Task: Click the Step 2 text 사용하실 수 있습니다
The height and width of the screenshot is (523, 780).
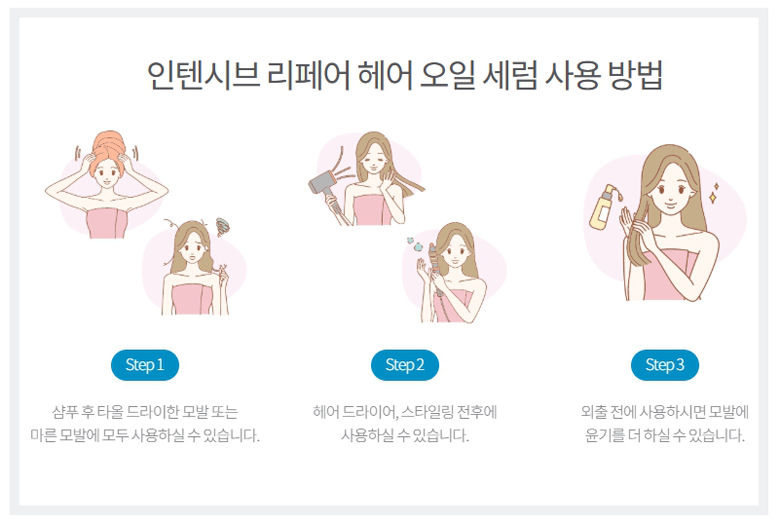Action: click(405, 435)
